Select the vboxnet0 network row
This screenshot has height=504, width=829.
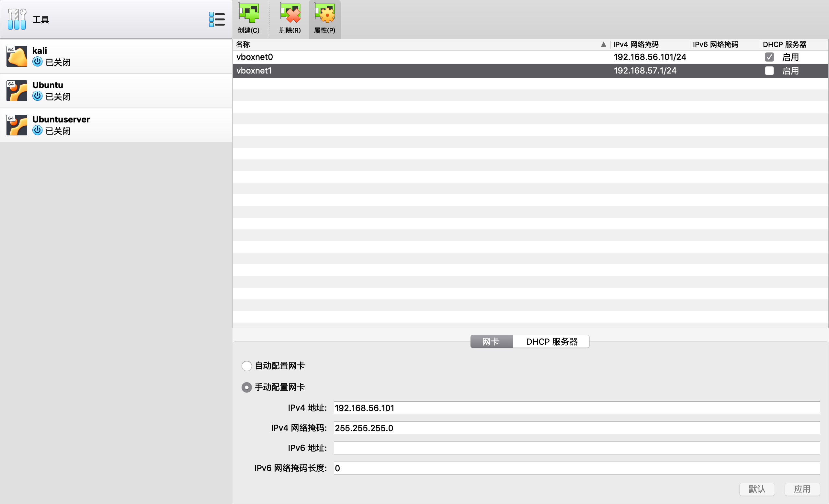(x=404, y=57)
